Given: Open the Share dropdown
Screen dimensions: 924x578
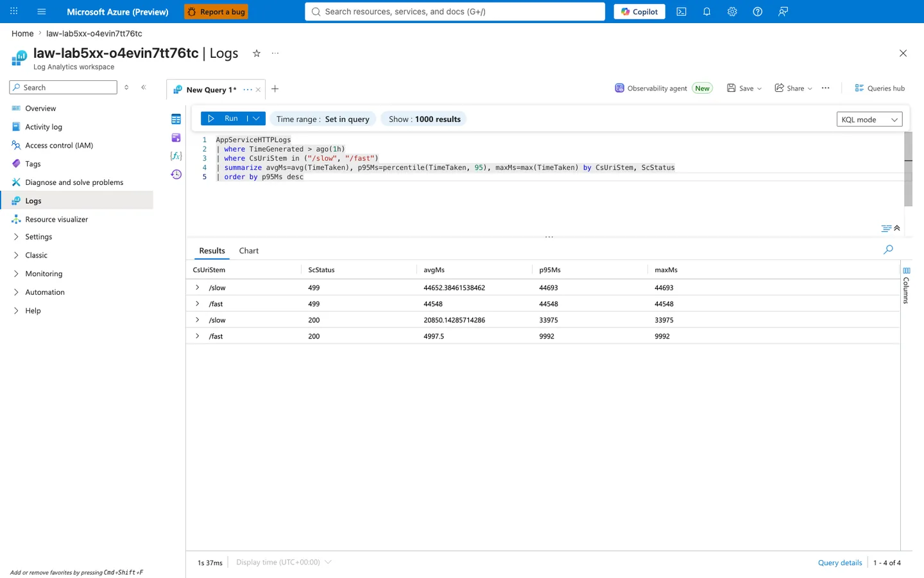Looking at the screenshot, I should click(x=794, y=88).
